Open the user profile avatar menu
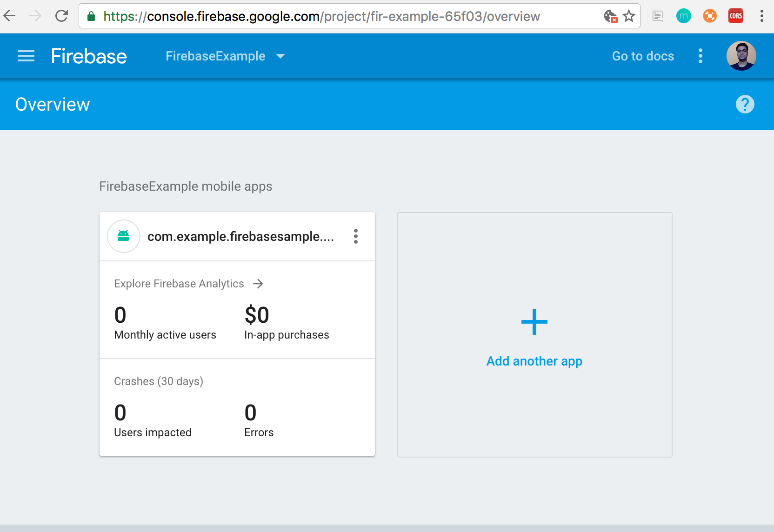774x532 pixels. coord(741,56)
